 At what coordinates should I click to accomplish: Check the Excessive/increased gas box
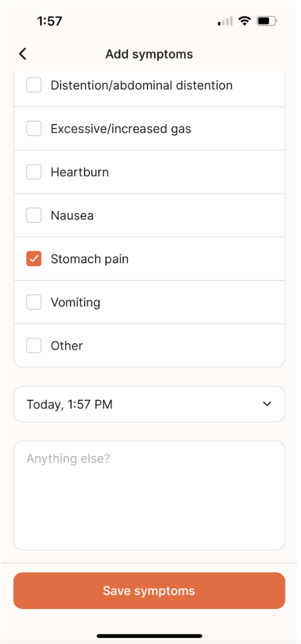[x=34, y=129]
